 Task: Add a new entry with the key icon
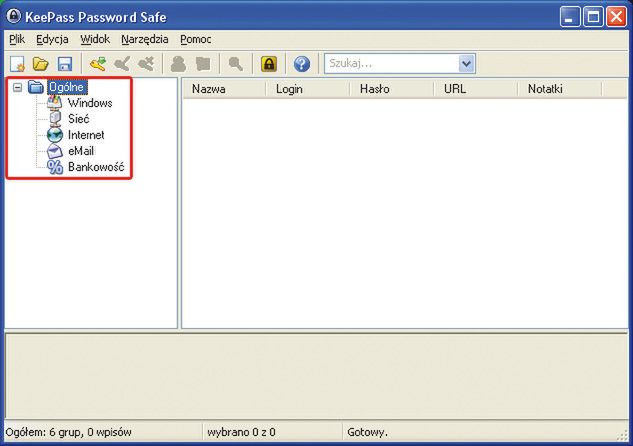pos(98,64)
